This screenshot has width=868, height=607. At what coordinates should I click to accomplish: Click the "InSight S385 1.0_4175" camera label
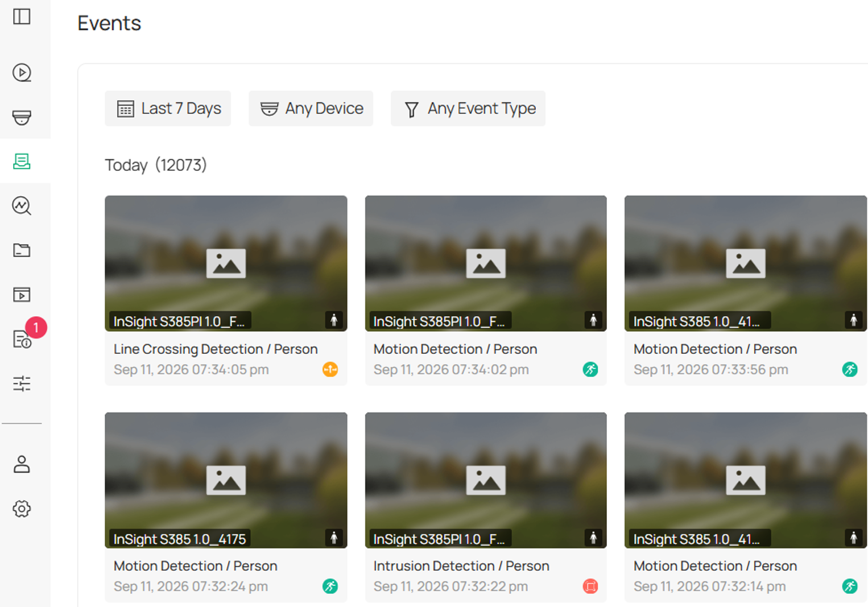[180, 539]
